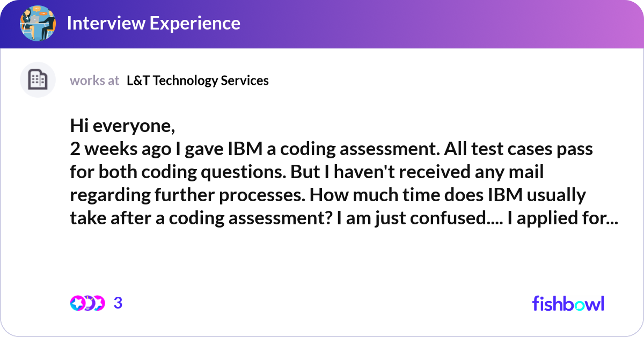
Task: Click the gray company building icon
Action: point(38,80)
